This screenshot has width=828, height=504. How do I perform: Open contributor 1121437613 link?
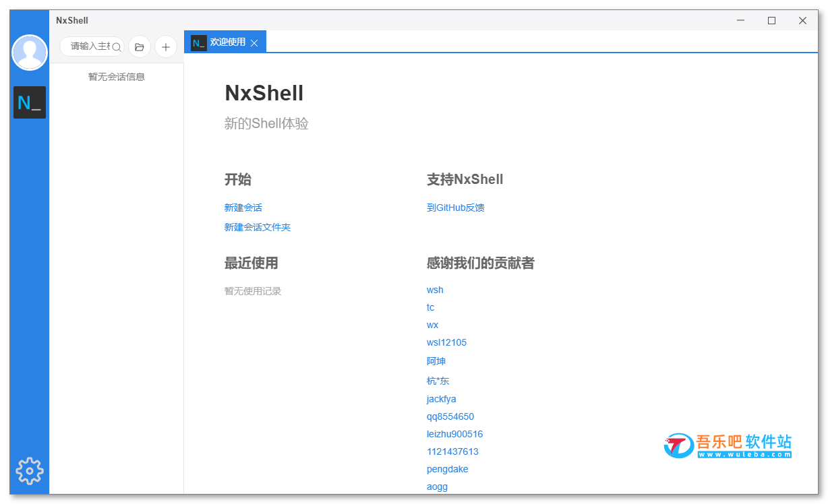click(x=452, y=451)
